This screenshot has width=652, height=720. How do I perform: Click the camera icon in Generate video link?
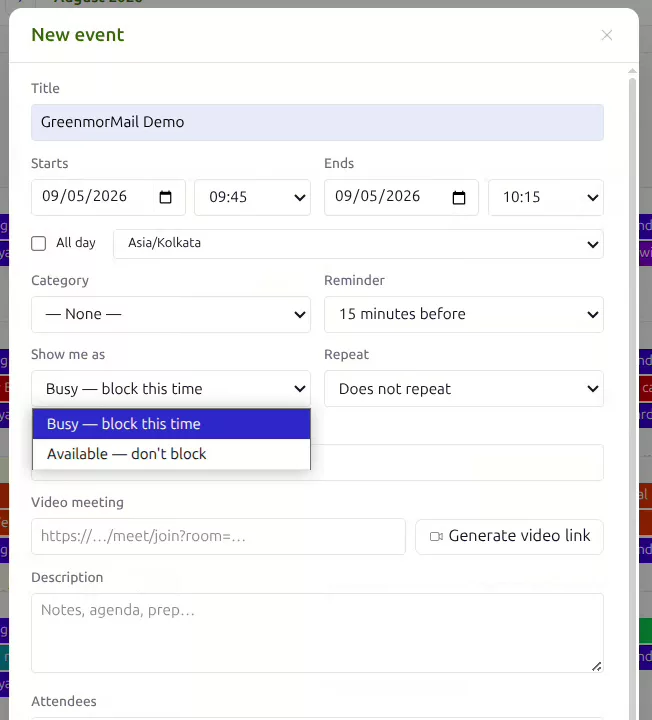click(436, 536)
